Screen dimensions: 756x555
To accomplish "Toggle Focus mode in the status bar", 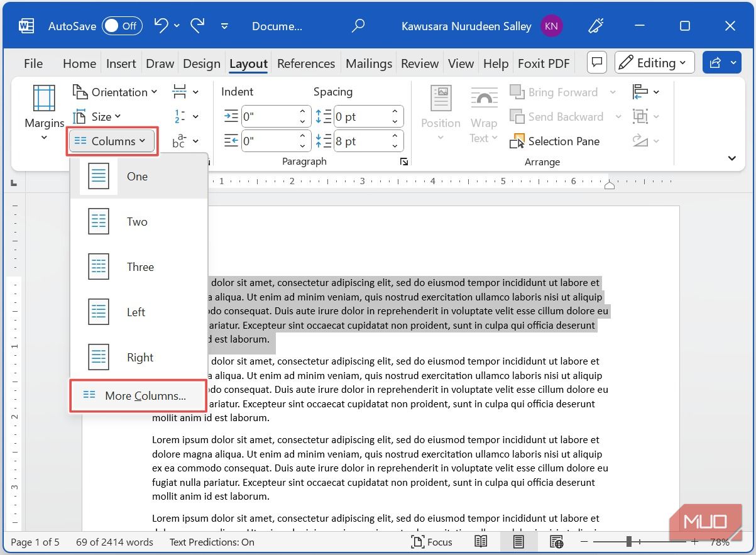I will point(432,542).
